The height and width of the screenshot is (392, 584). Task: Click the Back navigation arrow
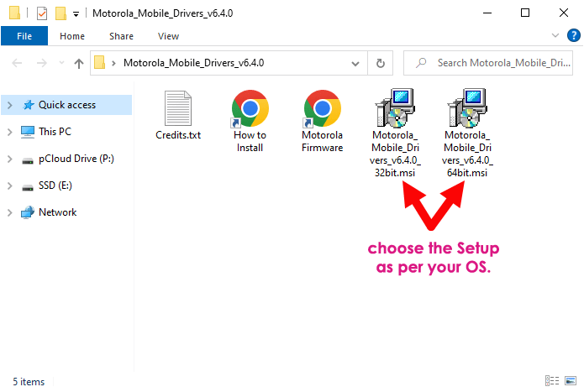click(x=17, y=63)
